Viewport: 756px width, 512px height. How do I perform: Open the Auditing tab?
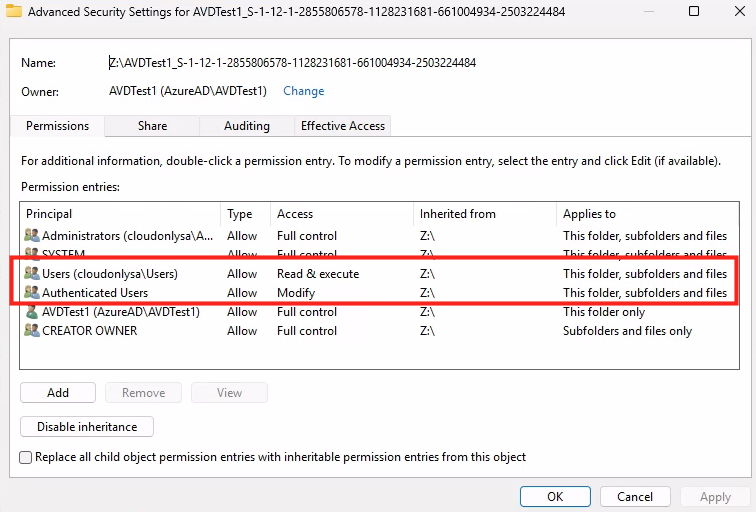(x=246, y=126)
